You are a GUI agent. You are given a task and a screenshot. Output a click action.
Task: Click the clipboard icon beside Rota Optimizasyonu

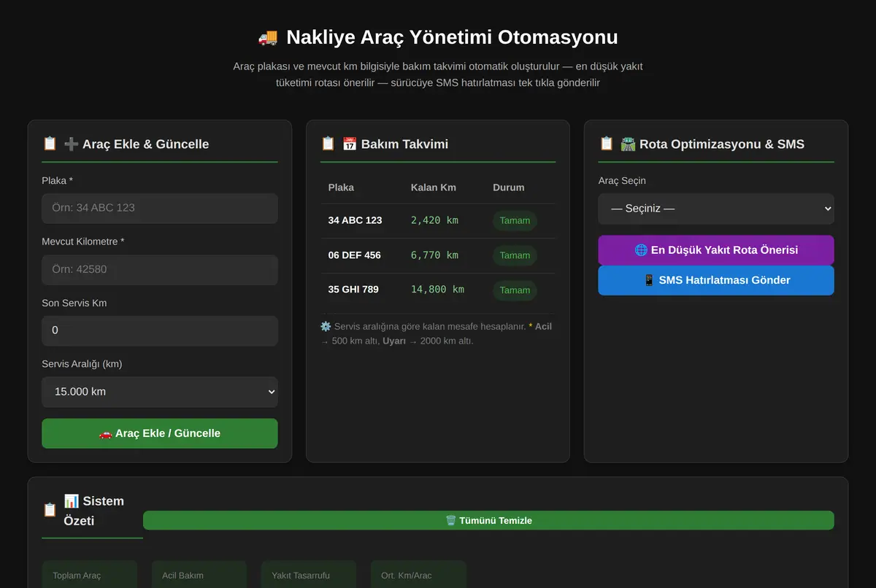click(x=606, y=144)
